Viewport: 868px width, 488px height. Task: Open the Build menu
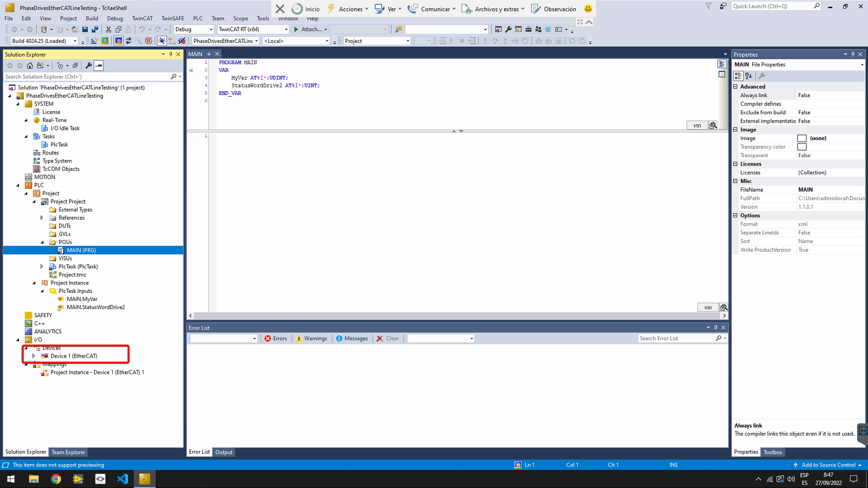point(92,19)
